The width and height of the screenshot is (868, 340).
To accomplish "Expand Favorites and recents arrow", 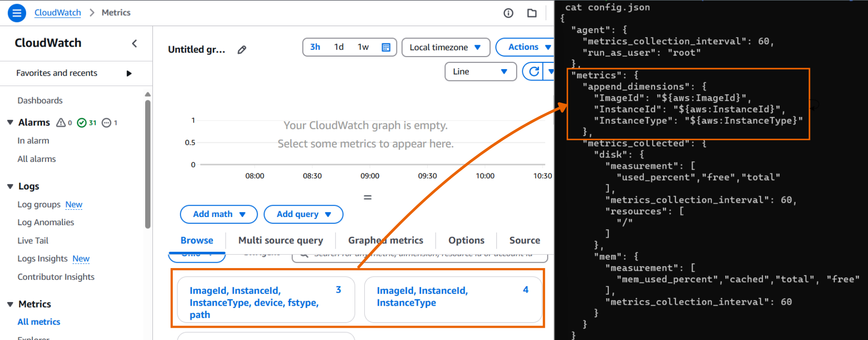I will point(129,73).
